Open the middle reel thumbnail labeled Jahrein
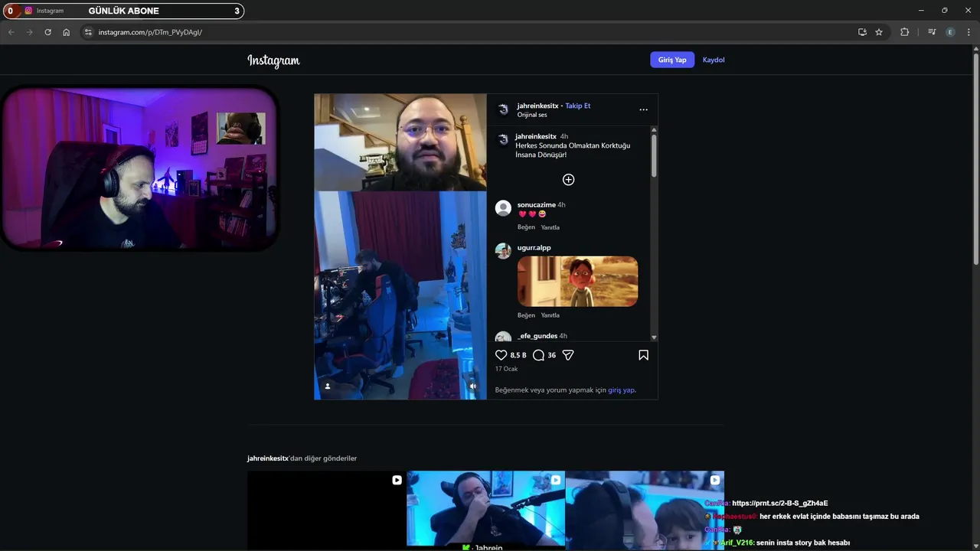Screen dimensions: 980x551 [485, 510]
